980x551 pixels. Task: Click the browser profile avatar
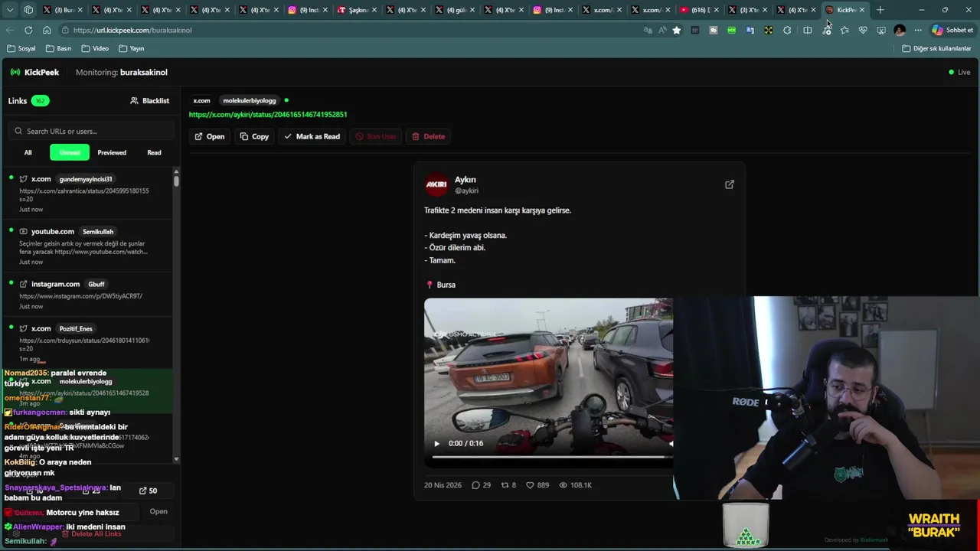click(900, 30)
